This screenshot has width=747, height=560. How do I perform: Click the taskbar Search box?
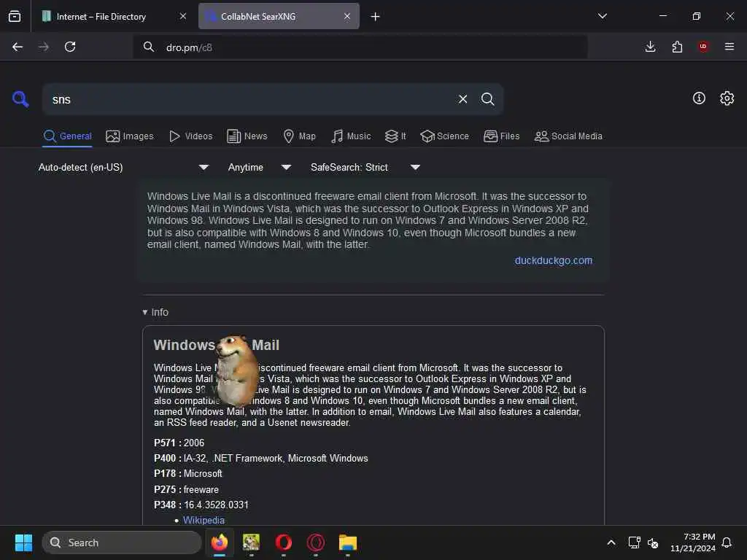[x=122, y=542]
